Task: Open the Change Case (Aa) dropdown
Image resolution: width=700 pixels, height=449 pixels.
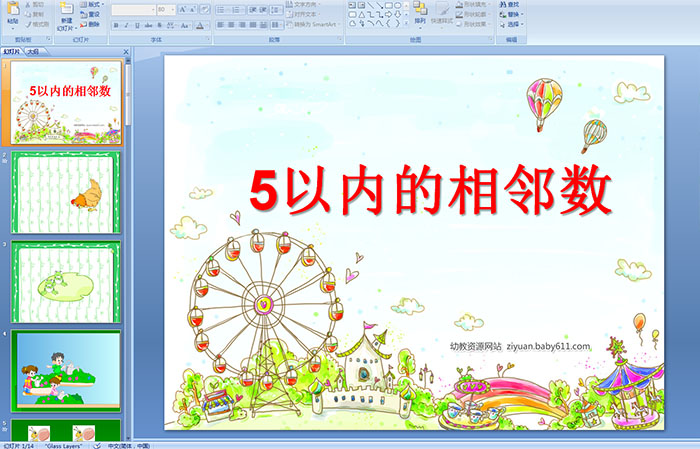Action: 185,25
